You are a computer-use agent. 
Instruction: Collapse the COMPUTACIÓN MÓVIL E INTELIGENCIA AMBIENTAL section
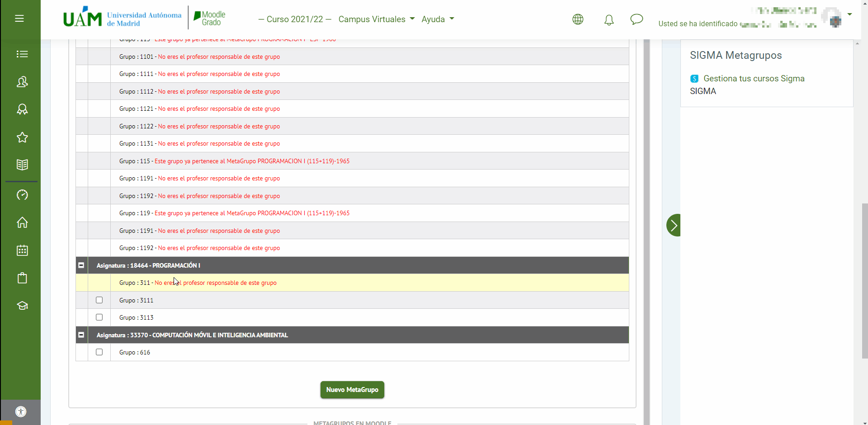click(x=81, y=335)
